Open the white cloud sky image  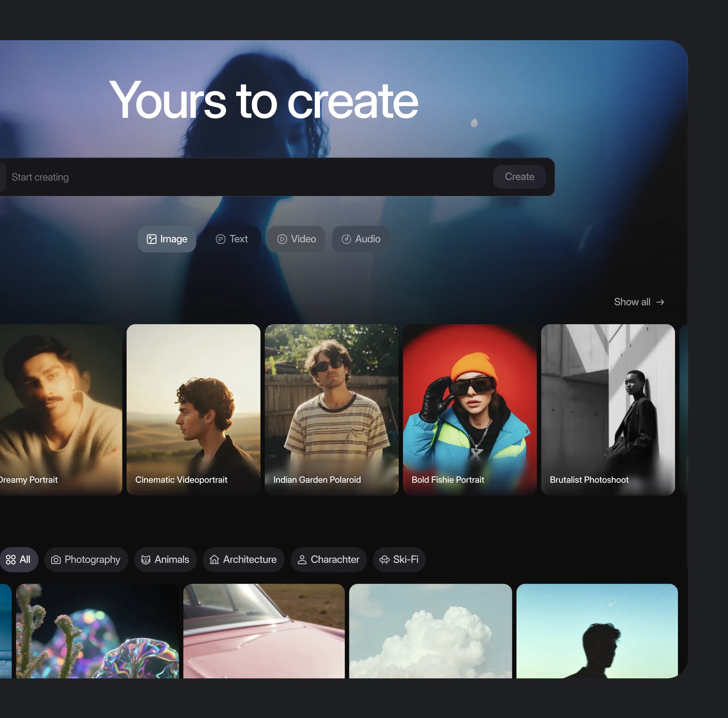click(430, 631)
